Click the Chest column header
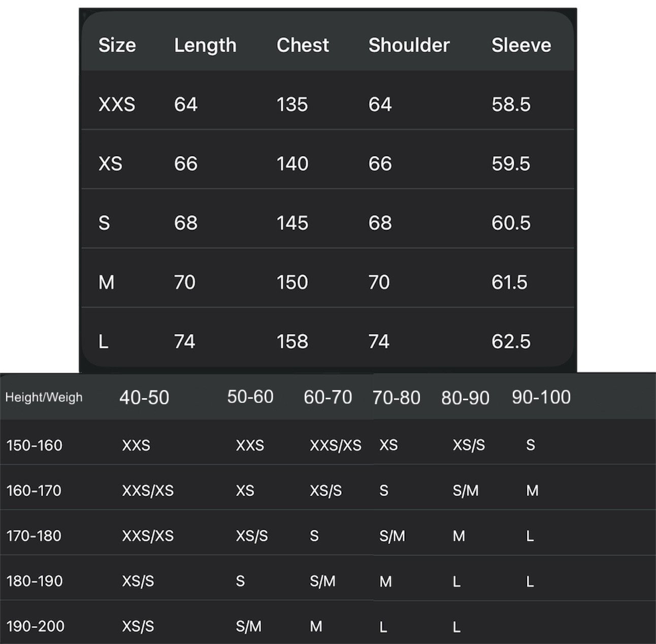The image size is (656, 644). (x=303, y=45)
